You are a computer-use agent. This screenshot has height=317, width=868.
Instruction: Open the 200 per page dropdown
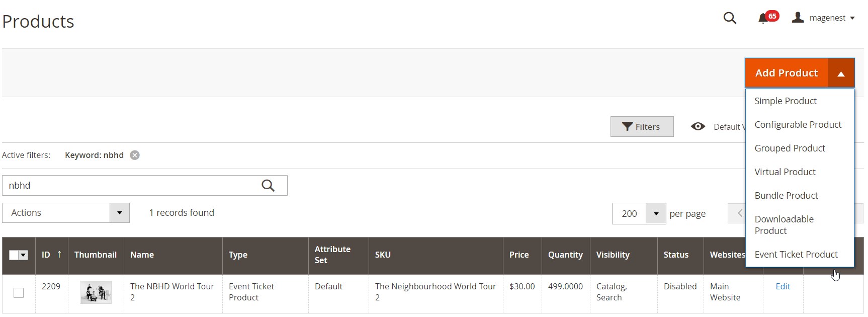tap(656, 214)
